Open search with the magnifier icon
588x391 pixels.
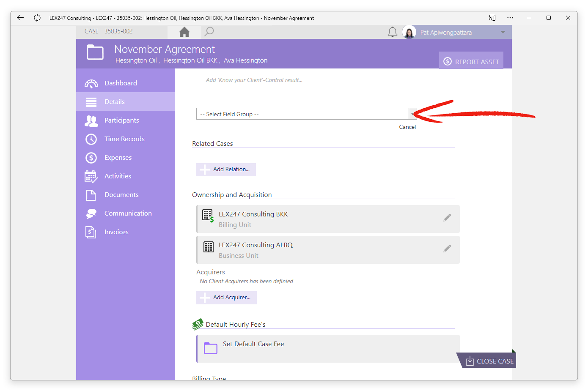[209, 32]
